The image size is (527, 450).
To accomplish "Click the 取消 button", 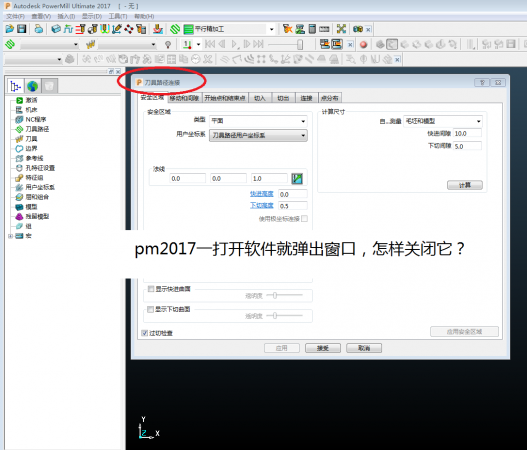I will (x=364, y=348).
